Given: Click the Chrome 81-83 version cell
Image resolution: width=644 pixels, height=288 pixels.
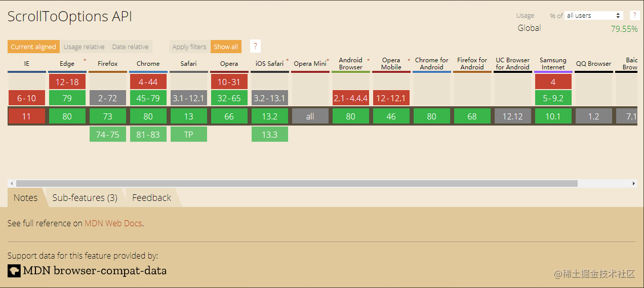Looking at the screenshot, I should point(148,134).
